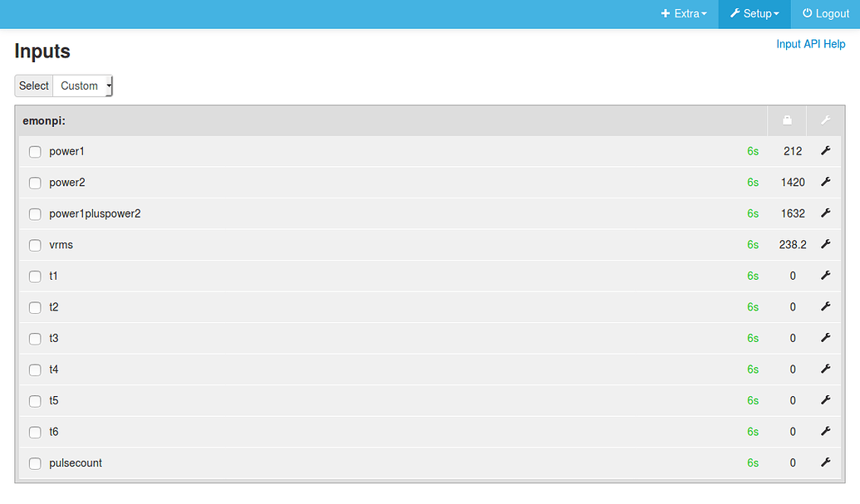Image resolution: width=860 pixels, height=504 pixels.
Task: Click the 1420 value of power2
Action: pyautogui.click(x=793, y=183)
